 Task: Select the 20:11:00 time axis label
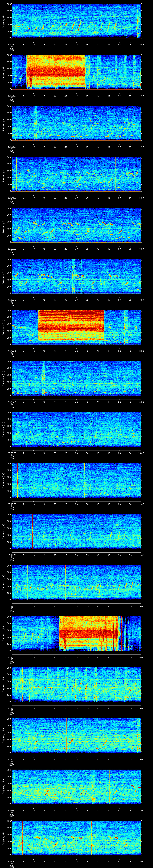pyautogui.click(x=12, y=555)
